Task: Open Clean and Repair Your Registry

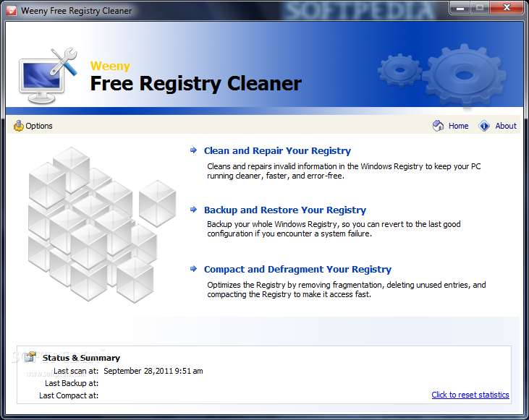Action: [x=277, y=150]
